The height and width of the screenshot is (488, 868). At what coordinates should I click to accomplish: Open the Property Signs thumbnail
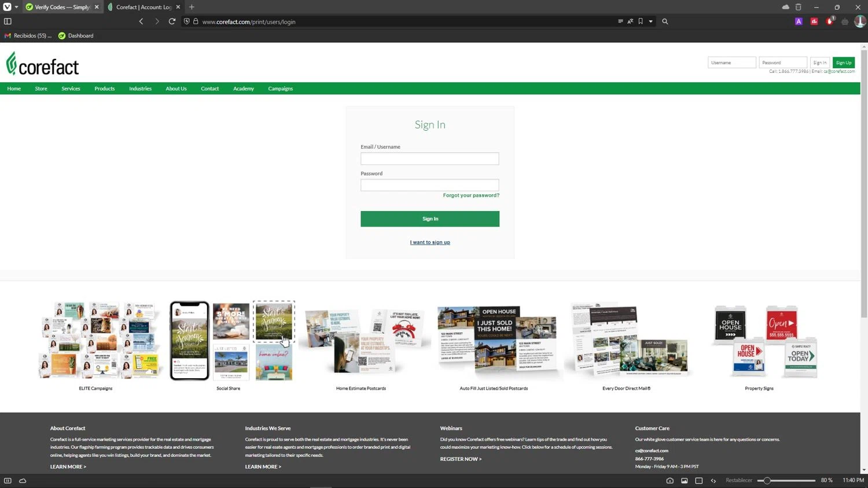[764, 341]
